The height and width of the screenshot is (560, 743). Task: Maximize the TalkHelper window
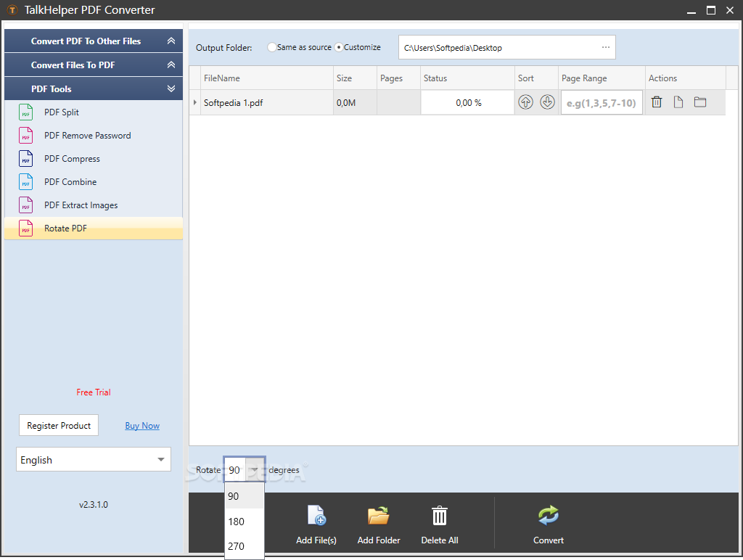pos(711,10)
